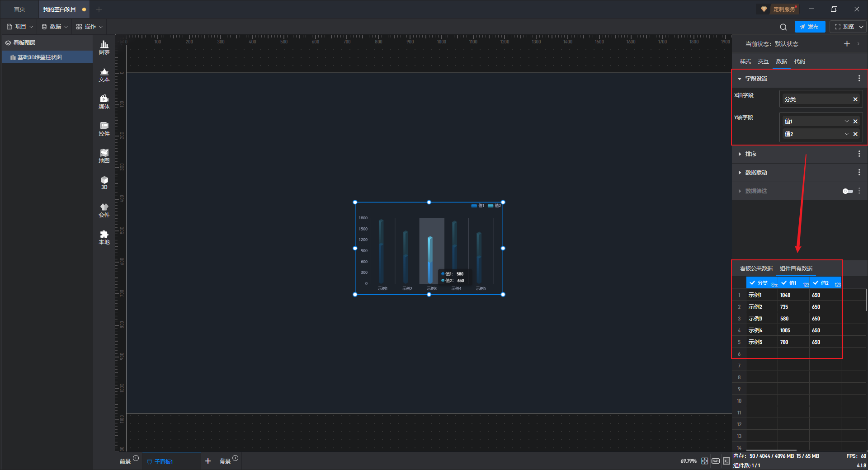Open console icon in status bar
868x470 pixels.
[726, 461]
